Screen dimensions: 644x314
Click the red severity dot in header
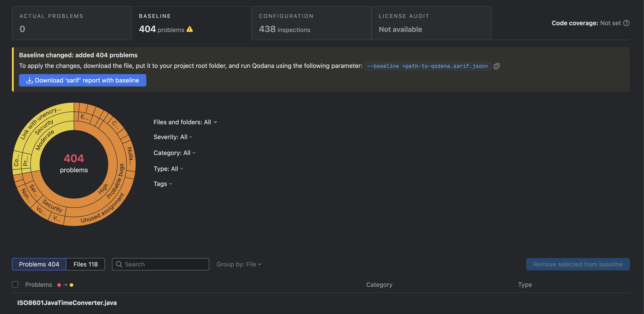[59, 285]
